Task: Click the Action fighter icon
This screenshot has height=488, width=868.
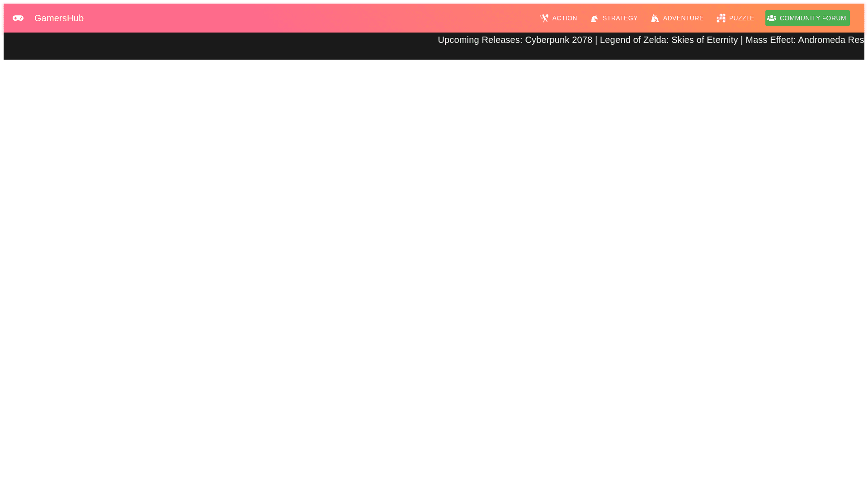Action: pyautogui.click(x=544, y=18)
